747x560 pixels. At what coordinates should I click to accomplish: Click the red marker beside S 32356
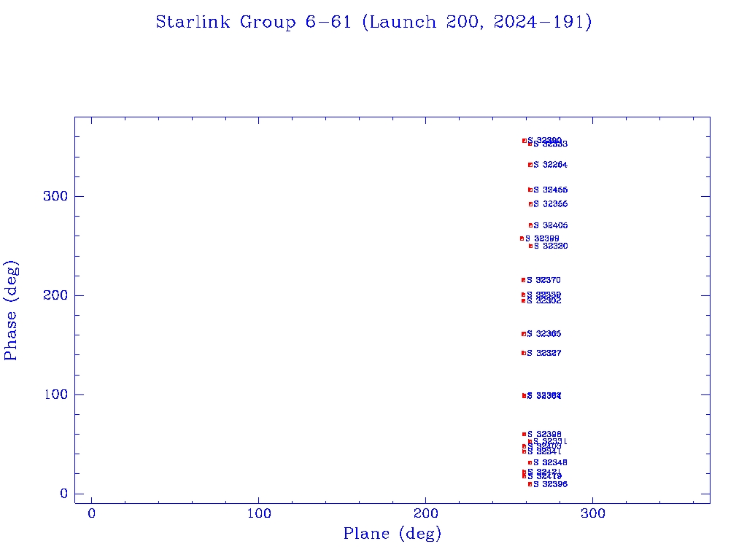(x=530, y=204)
